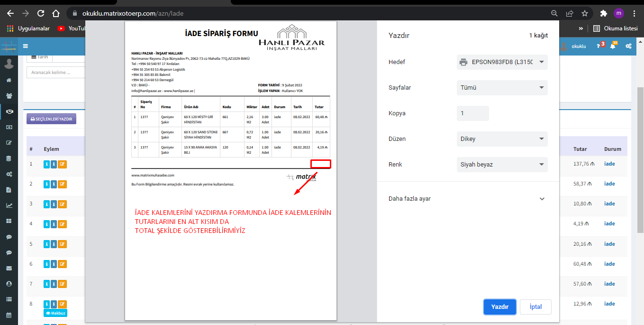Screen dimensions: 644x325
Task: Click the Yazdır print button
Action: click(499, 307)
